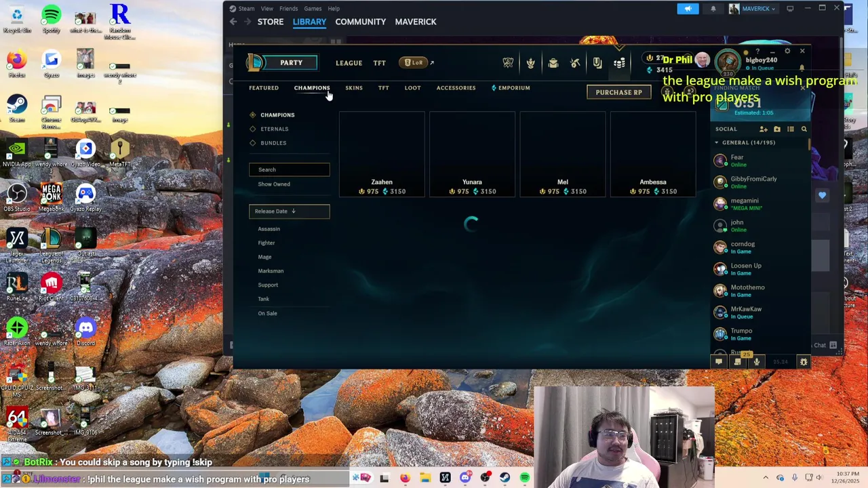Screen dimensions: 868x488
Task: Switch to the Accessories store tab
Action: click(x=456, y=88)
